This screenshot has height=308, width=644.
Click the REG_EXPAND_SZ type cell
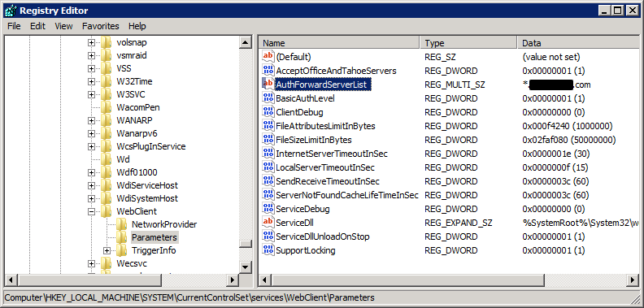[x=459, y=223]
